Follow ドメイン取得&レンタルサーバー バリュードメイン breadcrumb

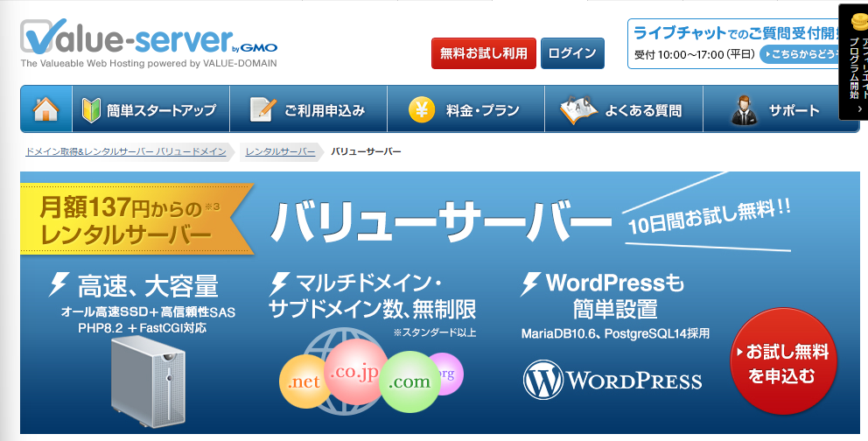(126, 151)
